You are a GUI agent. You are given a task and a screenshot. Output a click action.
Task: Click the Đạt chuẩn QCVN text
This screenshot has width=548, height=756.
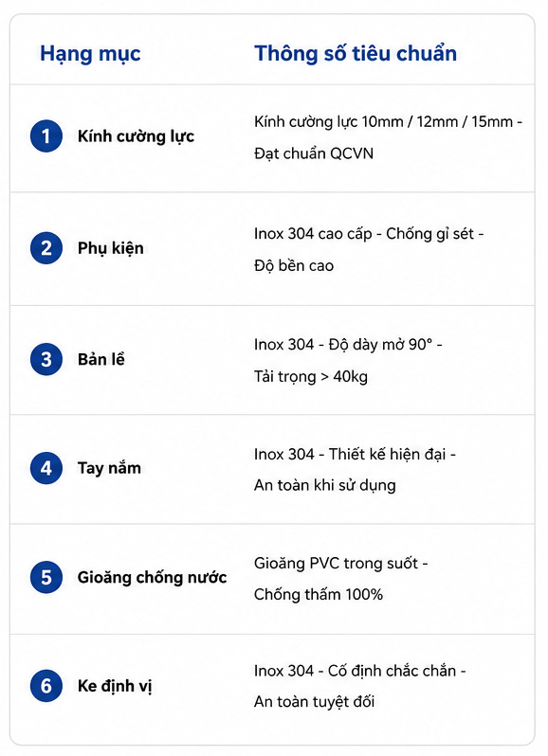click(x=314, y=153)
